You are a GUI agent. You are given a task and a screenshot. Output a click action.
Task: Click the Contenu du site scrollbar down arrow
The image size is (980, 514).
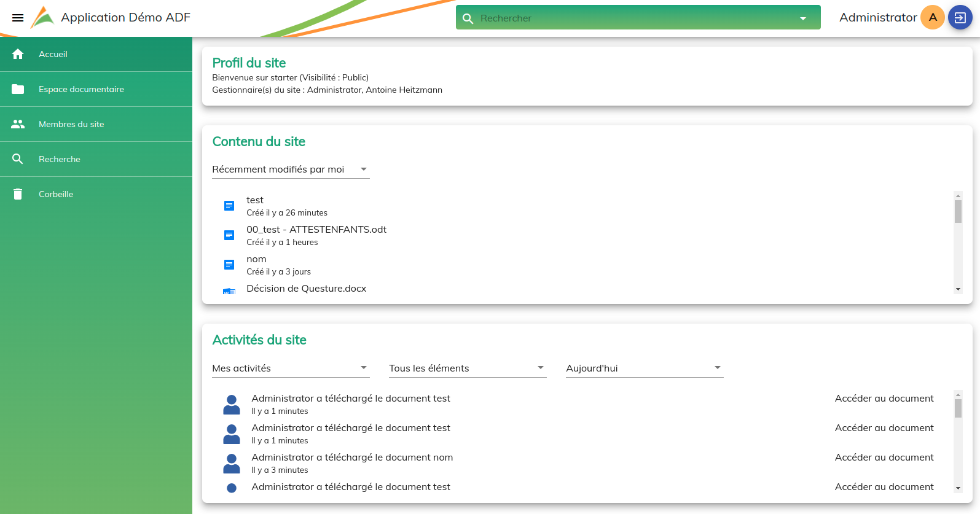coord(958,289)
